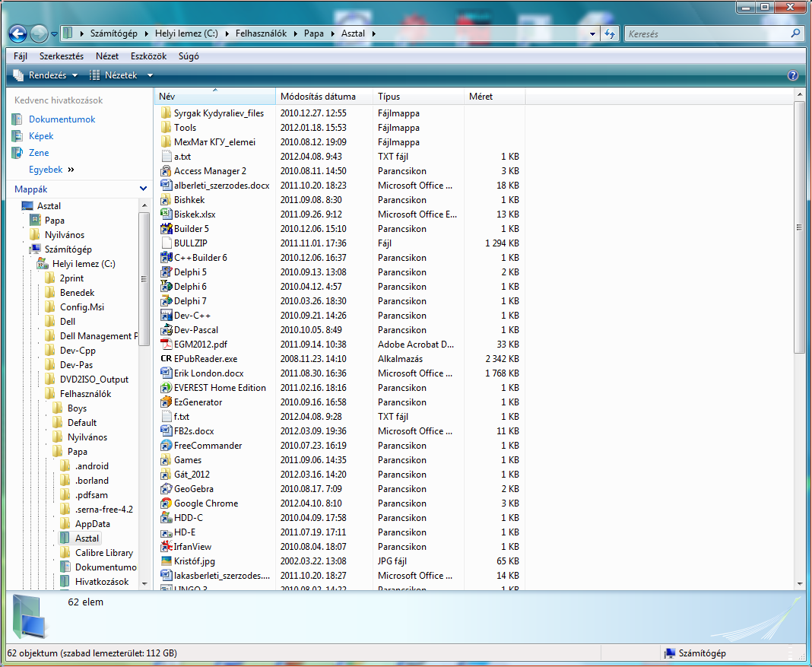Viewport: 812px width, 667px height.
Task: Select the EPubReader.exe application icon
Action: tap(166, 359)
